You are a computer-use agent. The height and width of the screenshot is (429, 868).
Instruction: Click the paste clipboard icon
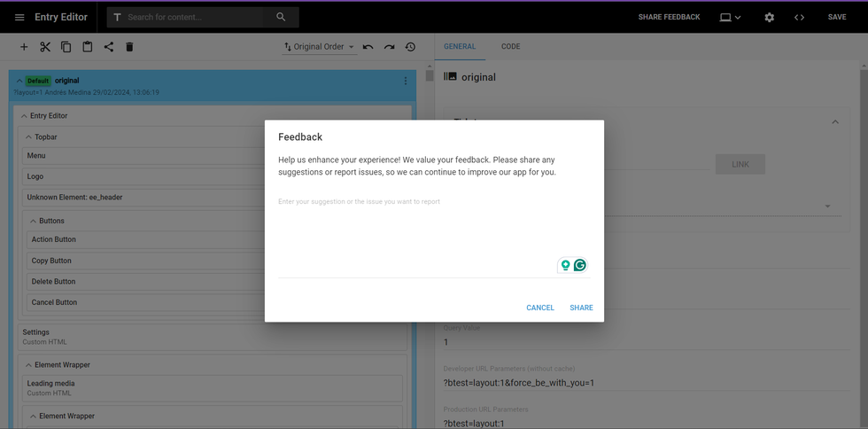(88, 47)
